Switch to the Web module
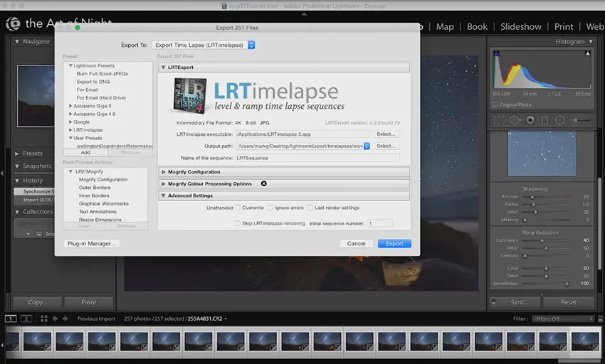This screenshot has width=605, height=364. coord(595,26)
